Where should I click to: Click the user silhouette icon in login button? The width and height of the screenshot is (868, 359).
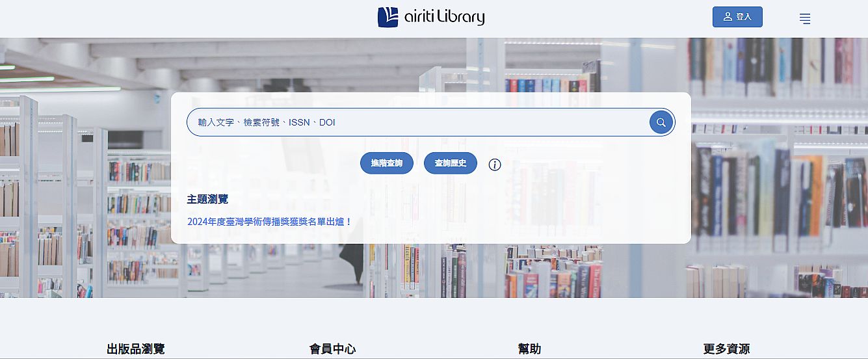pyautogui.click(x=728, y=17)
